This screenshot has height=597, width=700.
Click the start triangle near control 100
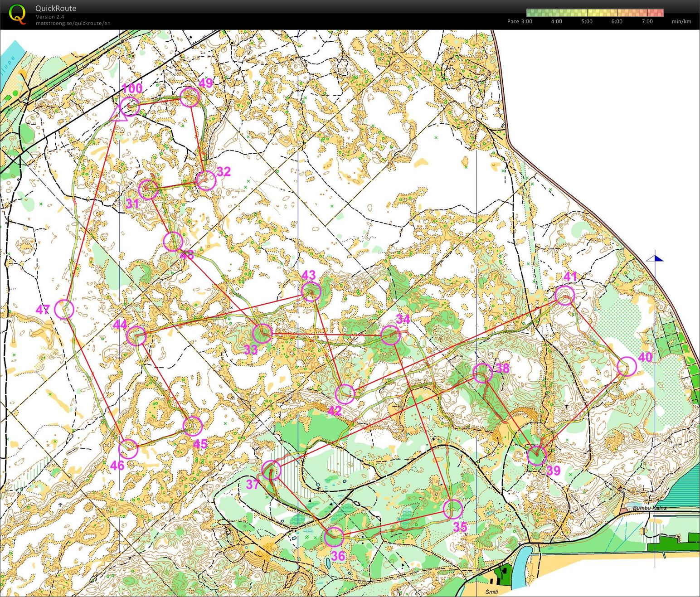pos(118,114)
